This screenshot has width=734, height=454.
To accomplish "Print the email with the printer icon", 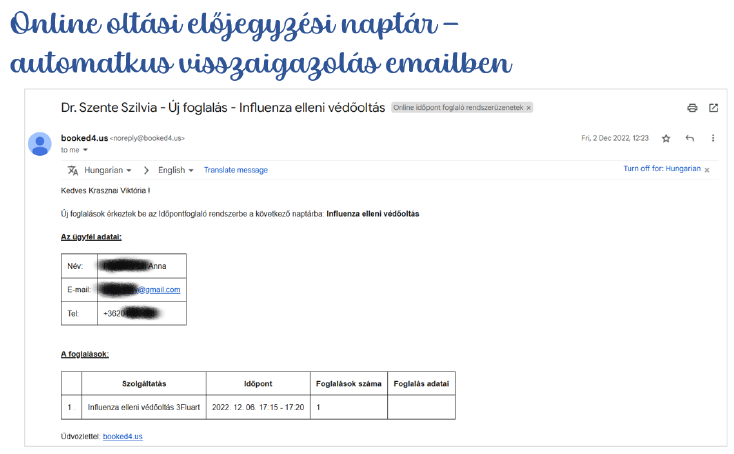I will coord(692,108).
